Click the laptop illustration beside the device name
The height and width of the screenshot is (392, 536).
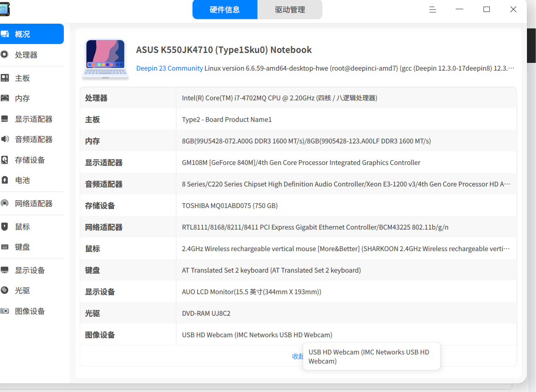106,59
